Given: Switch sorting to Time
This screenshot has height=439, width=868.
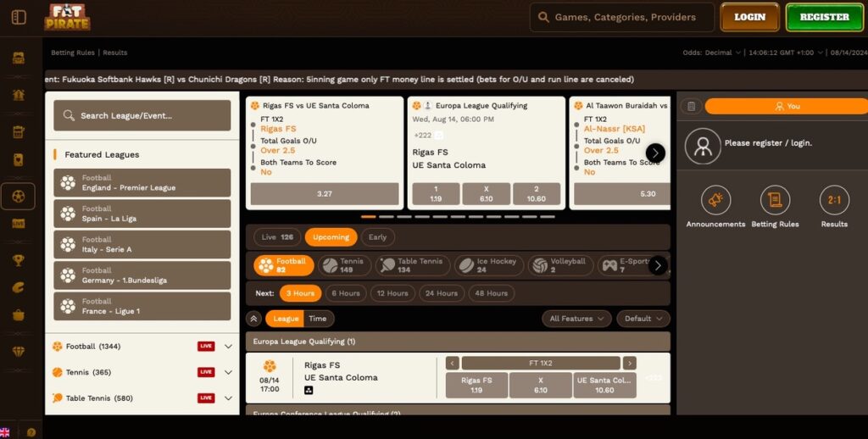Looking at the screenshot, I should [318, 319].
